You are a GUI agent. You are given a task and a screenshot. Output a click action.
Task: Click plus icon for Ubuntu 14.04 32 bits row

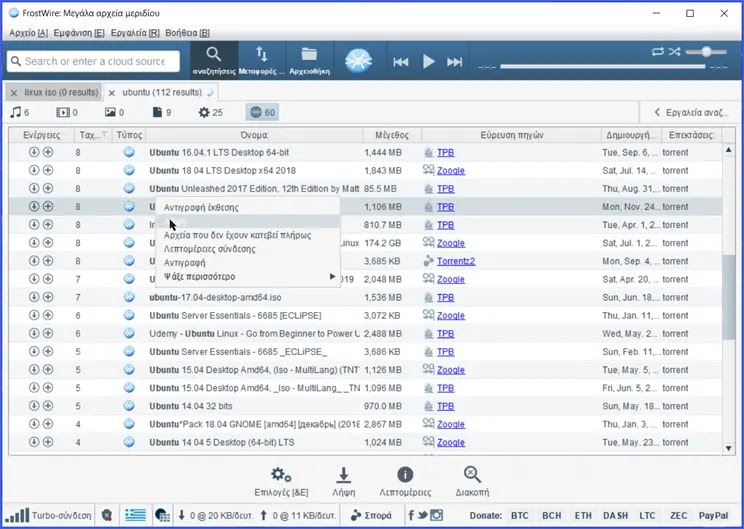pos(48,406)
